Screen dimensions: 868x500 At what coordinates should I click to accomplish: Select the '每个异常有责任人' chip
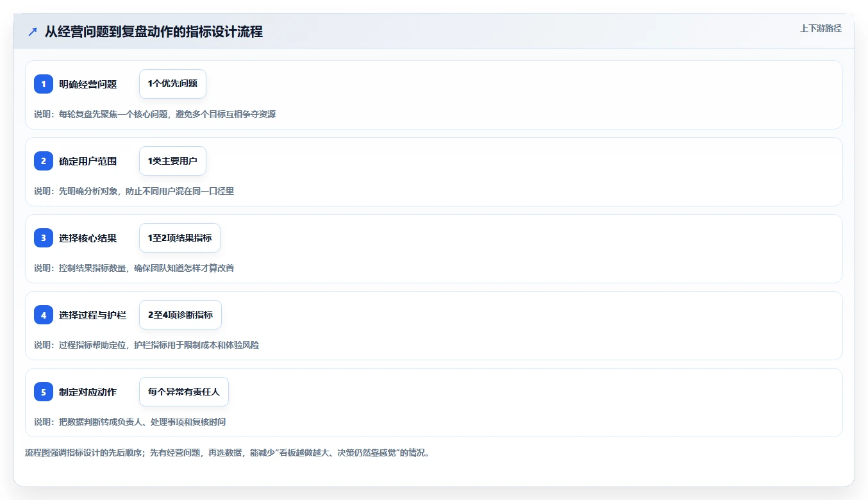pyautogui.click(x=184, y=392)
